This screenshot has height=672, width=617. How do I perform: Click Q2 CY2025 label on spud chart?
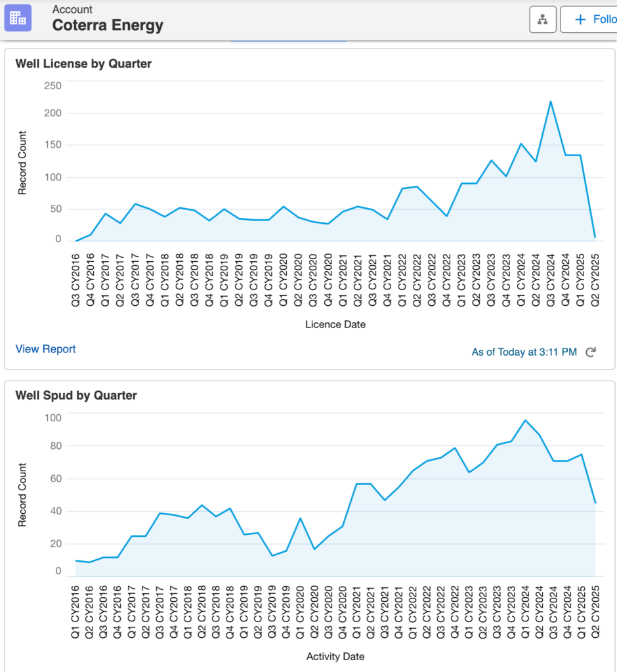(x=595, y=612)
